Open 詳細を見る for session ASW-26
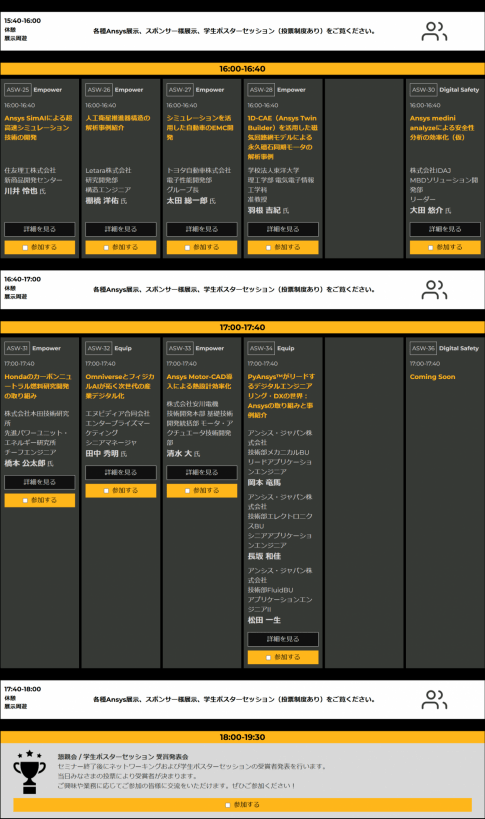The image size is (485, 819). coord(121,229)
